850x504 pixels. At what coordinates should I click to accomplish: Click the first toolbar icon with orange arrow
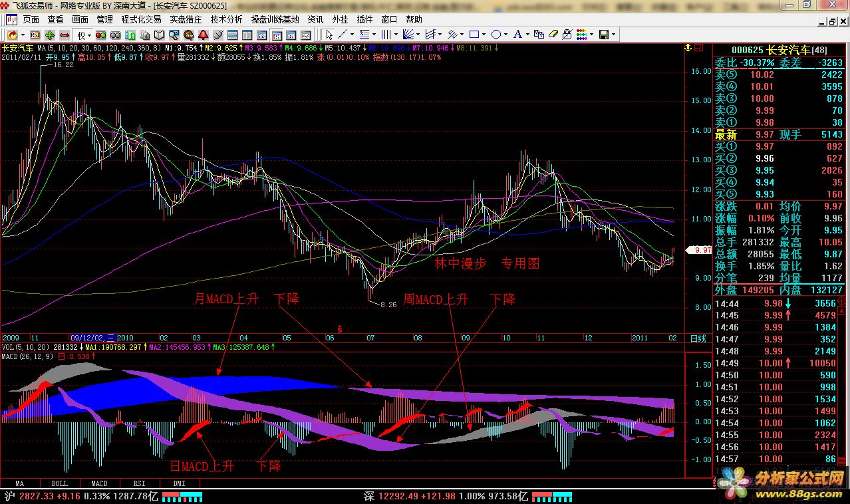coord(11,35)
